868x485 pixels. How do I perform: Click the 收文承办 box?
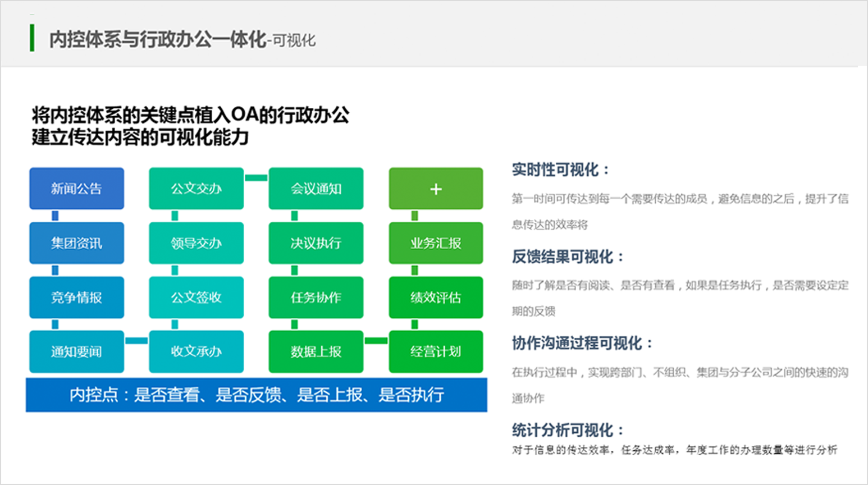coord(196,352)
